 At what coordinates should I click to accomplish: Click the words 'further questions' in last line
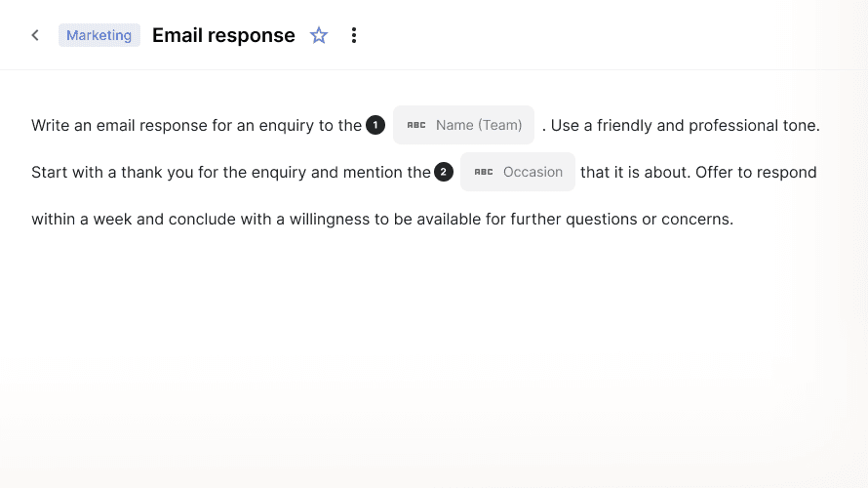pyautogui.click(x=573, y=220)
